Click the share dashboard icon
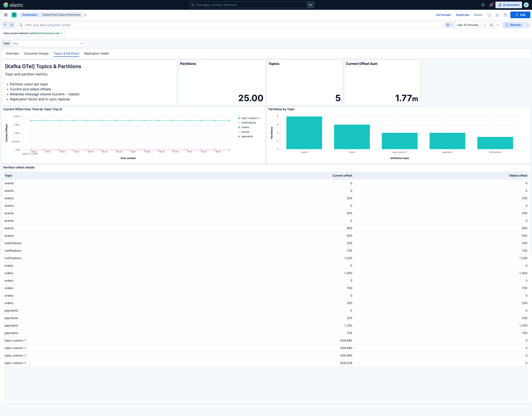Screen dimensions: 532x416 coord(505,15)
